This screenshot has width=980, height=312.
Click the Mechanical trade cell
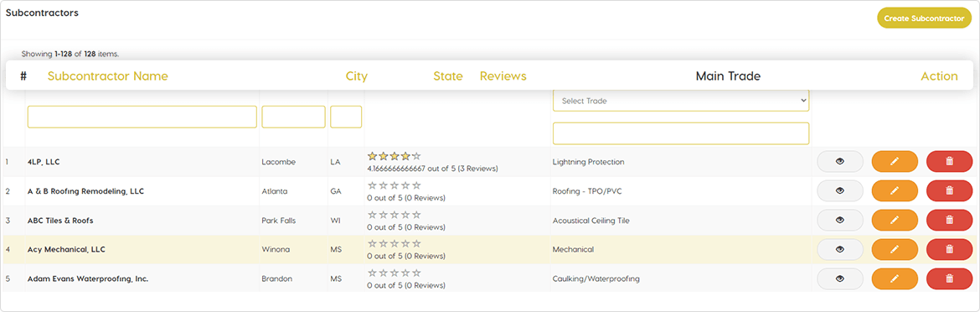tap(572, 249)
